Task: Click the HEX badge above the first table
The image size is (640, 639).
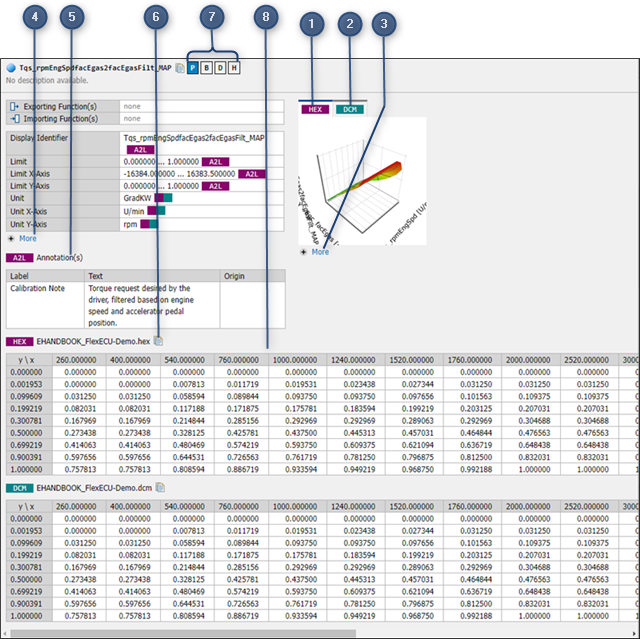Action: click(19, 342)
